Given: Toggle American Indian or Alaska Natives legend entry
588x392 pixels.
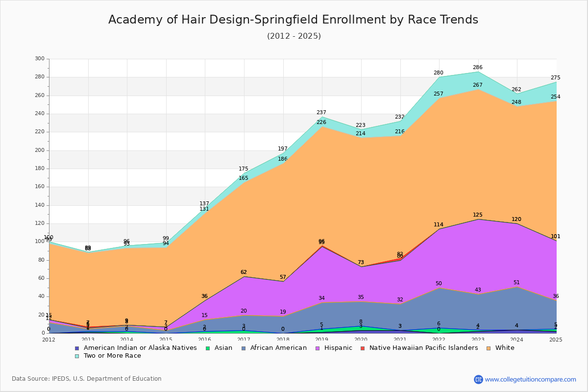Looking at the screenshot, I should 140,348.
